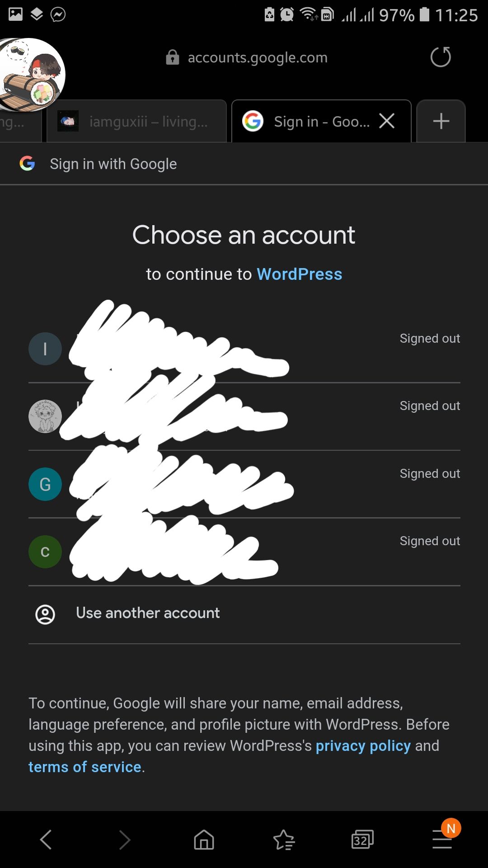Viewport: 488px width, 868px height.
Task: Open WordPress's privacy policy link
Action: point(363,745)
